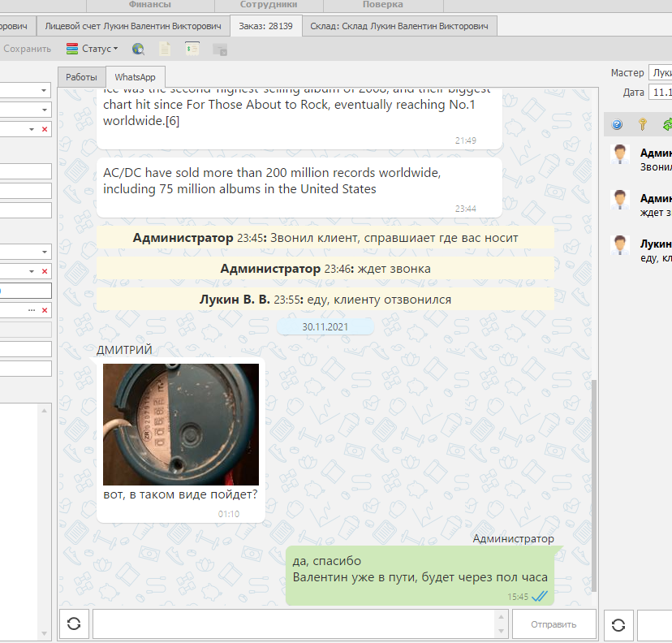Click the 30.11.2021 date separator

(325, 326)
